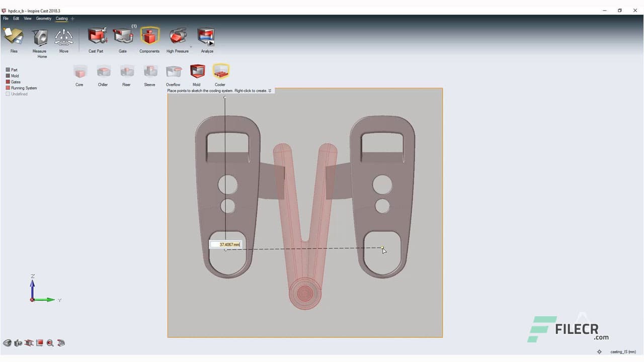Viewport: 644px width, 362px height.
Task: Pick the Sleeve component icon
Action: pos(150,71)
